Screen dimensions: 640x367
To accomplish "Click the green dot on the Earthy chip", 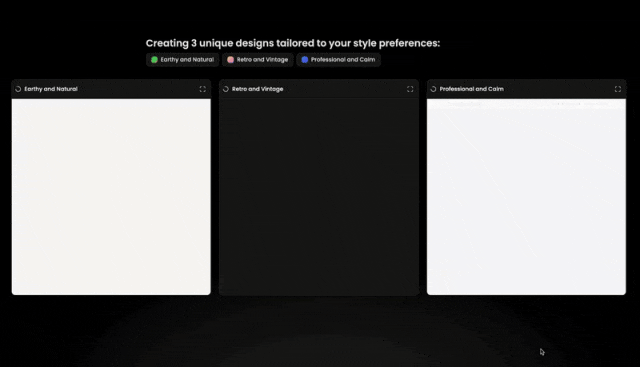I will [154, 60].
